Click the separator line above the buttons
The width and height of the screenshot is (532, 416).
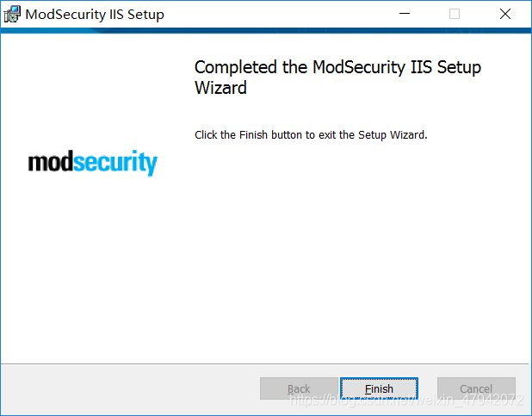pos(266,363)
